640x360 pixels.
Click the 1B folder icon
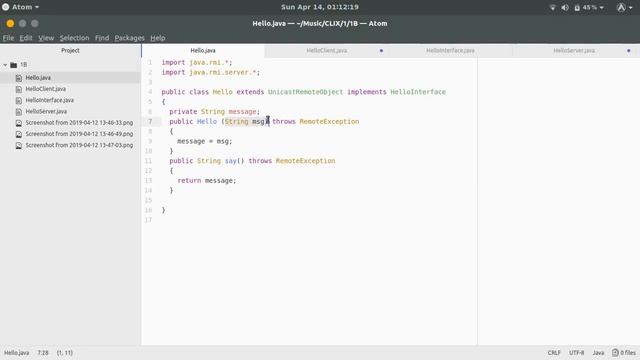click(x=13, y=65)
